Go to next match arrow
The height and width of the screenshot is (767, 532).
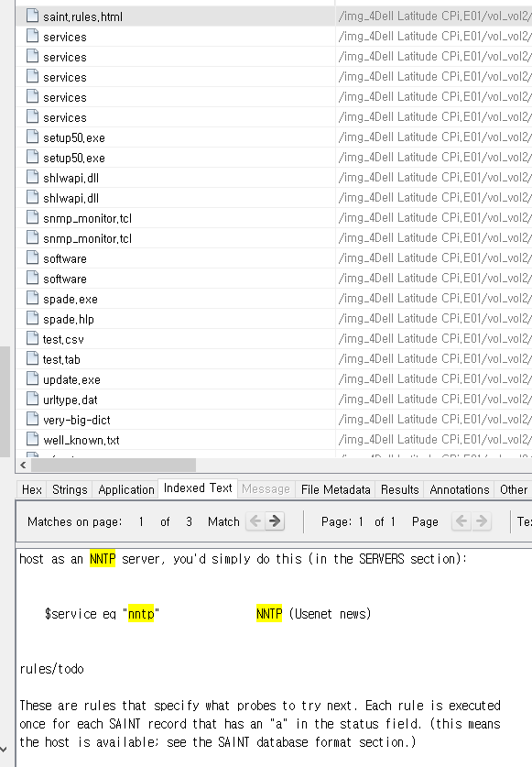(275, 521)
